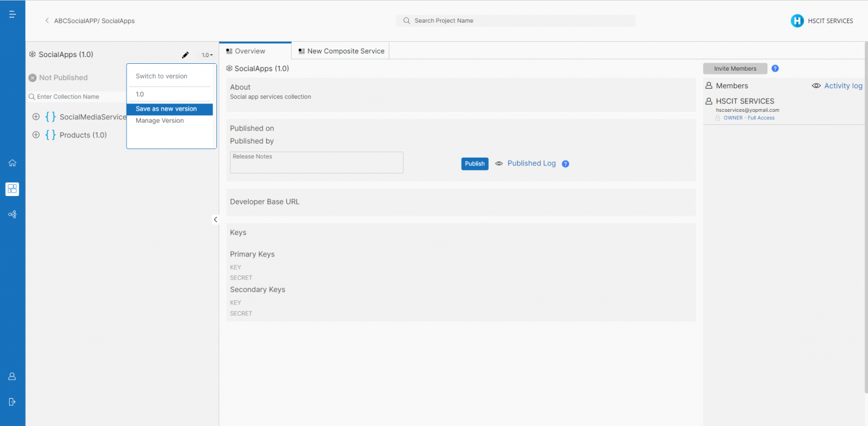Open the 1.0 version dropdown
Image resolution: width=868 pixels, height=426 pixels.
(x=206, y=55)
